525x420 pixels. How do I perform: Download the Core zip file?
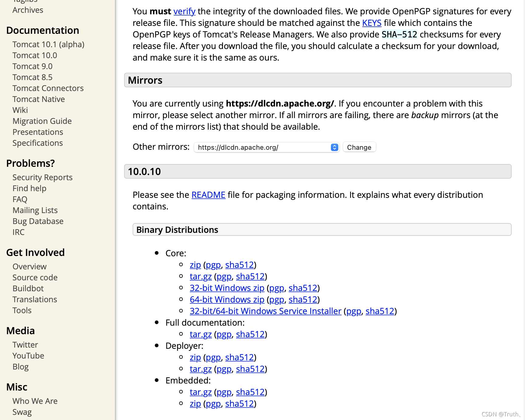point(195,265)
